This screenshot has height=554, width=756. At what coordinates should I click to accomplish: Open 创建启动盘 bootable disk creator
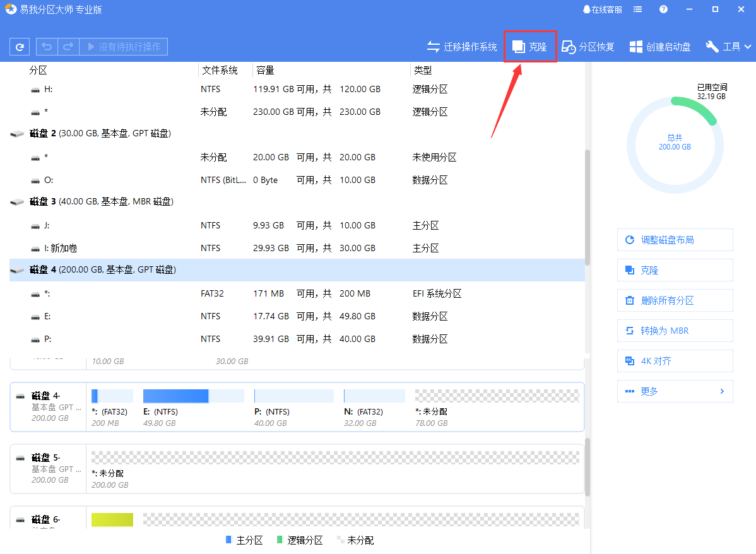tap(659, 46)
